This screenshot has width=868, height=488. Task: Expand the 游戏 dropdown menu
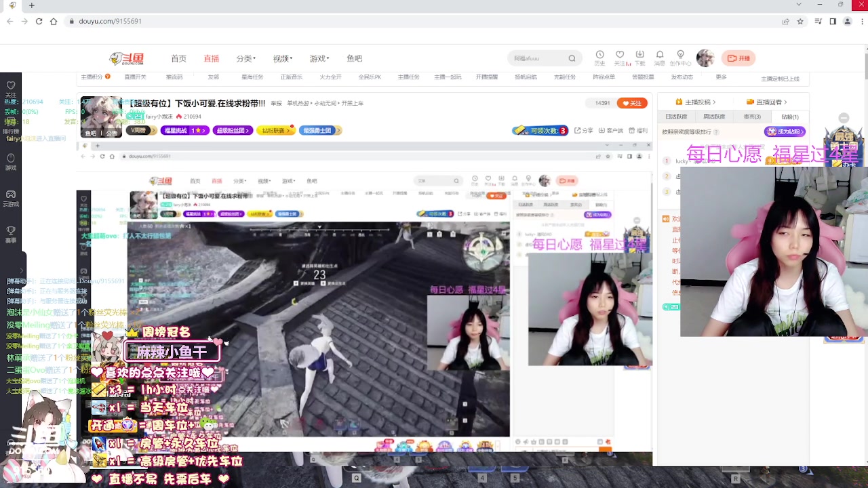coord(319,59)
